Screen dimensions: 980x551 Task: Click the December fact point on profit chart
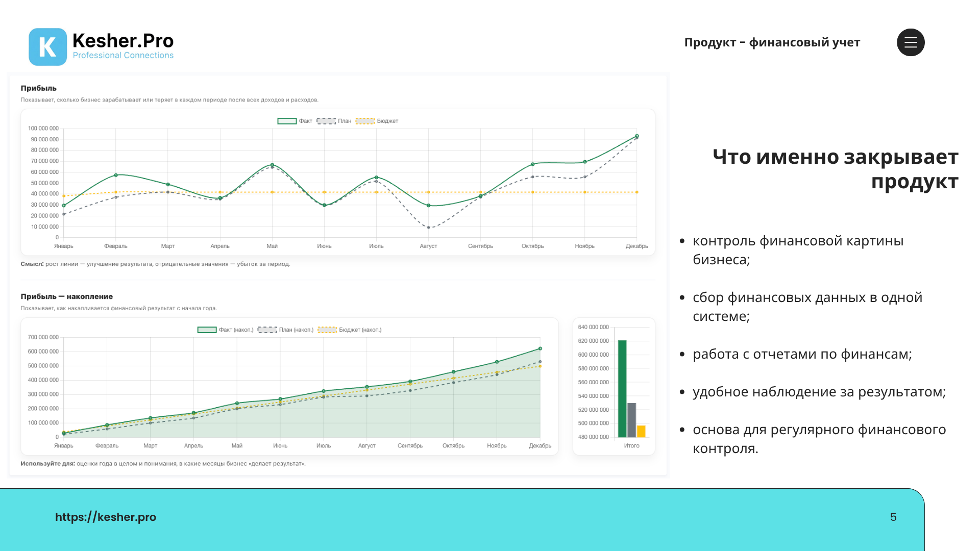point(637,136)
